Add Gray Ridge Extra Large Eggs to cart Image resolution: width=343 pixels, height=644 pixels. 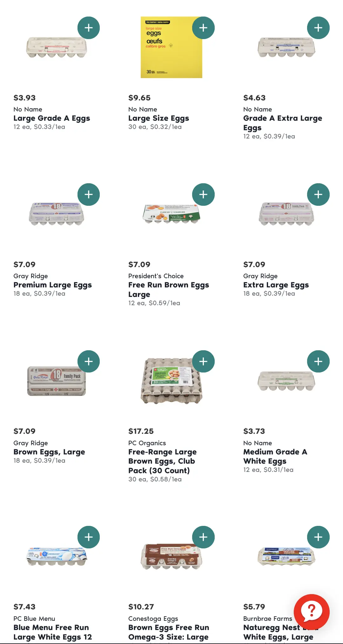(318, 195)
